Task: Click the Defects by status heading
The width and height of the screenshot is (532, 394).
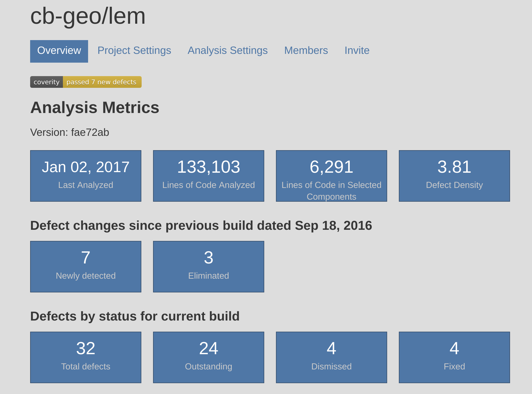Action: [135, 316]
